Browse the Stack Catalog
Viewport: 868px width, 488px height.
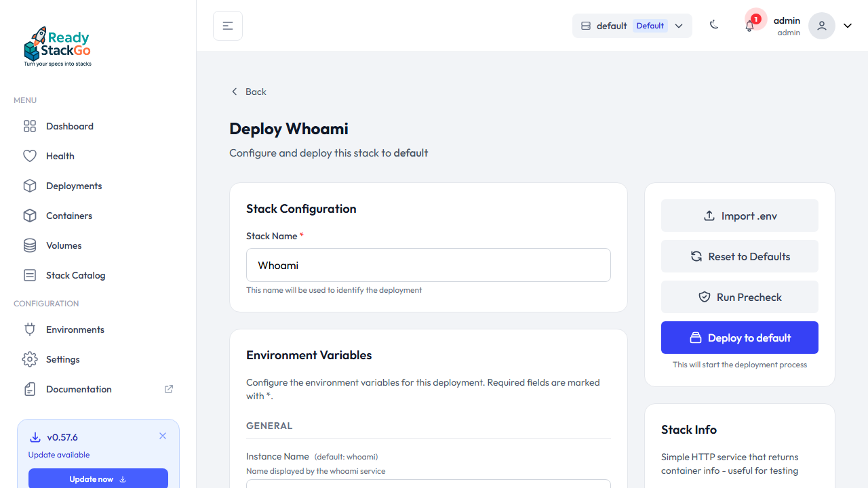[75, 275]
